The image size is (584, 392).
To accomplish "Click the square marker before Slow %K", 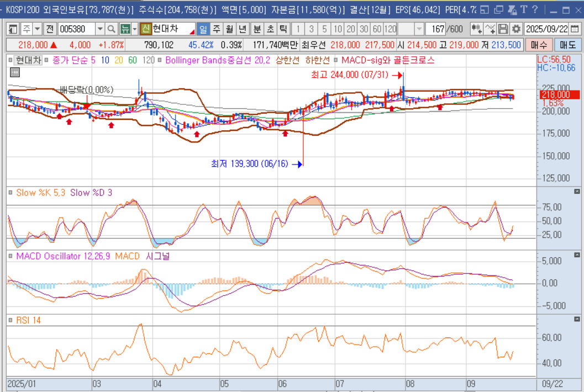I will pos(10,193).
